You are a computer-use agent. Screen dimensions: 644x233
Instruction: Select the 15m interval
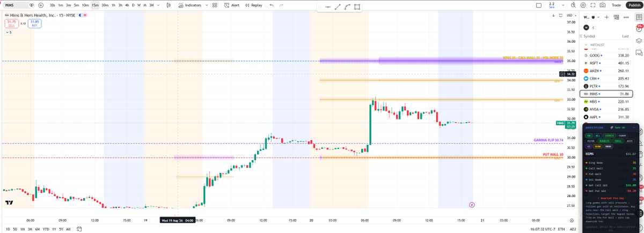click(x=95, y=5)
